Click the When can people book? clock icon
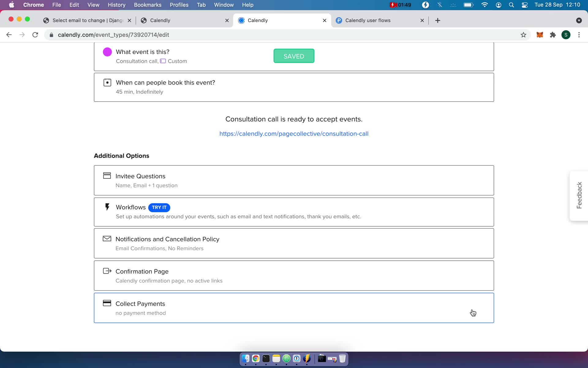 (x=107, y=82)
